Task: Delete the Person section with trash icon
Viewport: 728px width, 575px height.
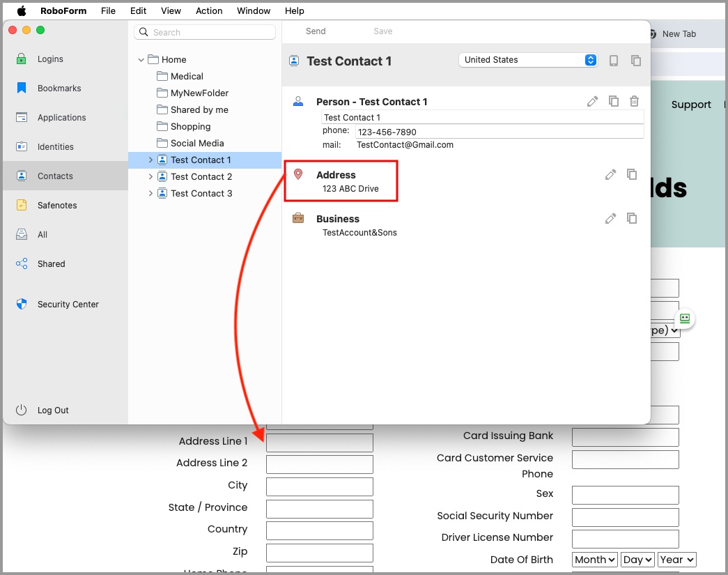Action: tap(634, 101)
